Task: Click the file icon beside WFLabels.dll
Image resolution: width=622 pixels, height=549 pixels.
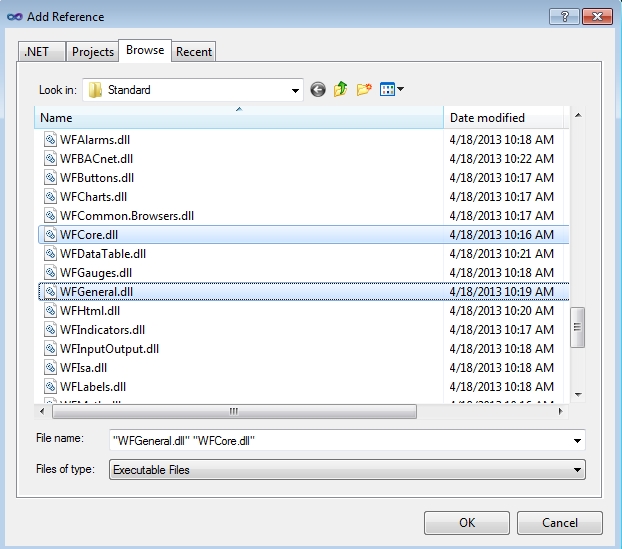Action: pyautogui.click(x=50, y=387)
